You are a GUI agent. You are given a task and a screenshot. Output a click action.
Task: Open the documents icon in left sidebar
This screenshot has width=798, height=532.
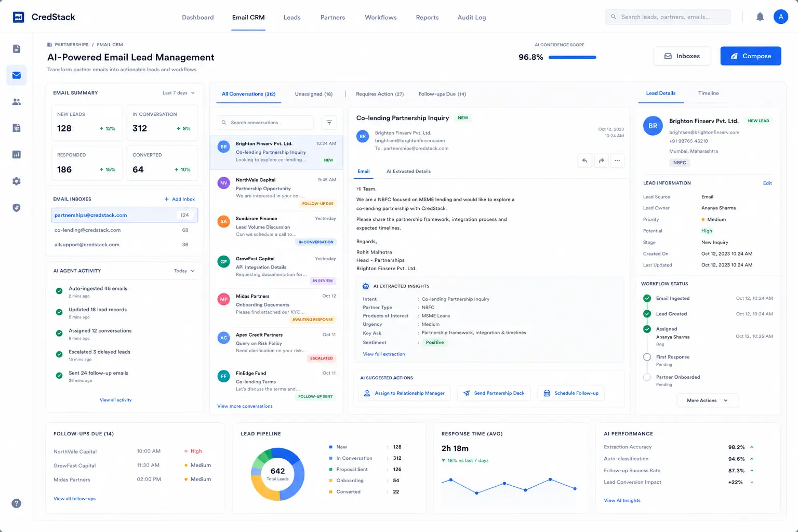point(17,49)
